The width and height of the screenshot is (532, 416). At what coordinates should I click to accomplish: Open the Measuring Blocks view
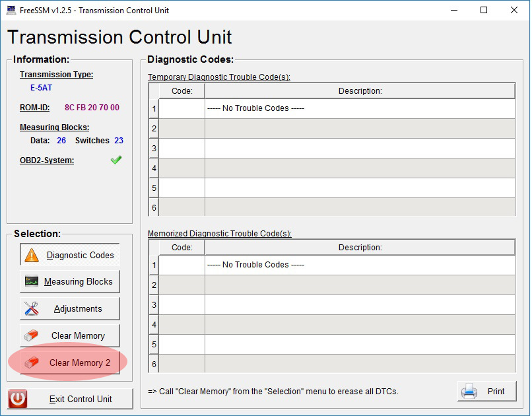[x=78, y=282]
